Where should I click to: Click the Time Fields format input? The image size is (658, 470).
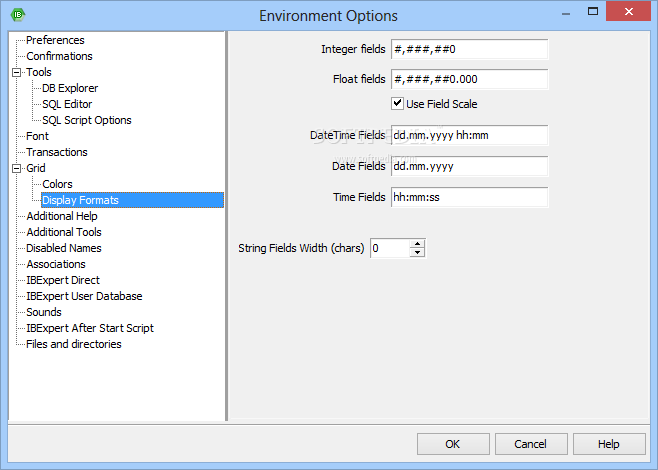pos(470,197)
